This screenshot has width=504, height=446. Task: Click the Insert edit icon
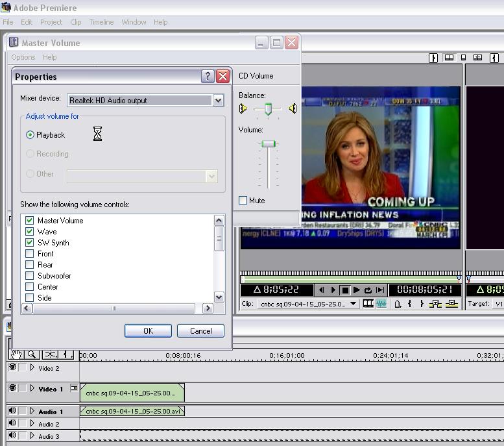pos(435,303)
